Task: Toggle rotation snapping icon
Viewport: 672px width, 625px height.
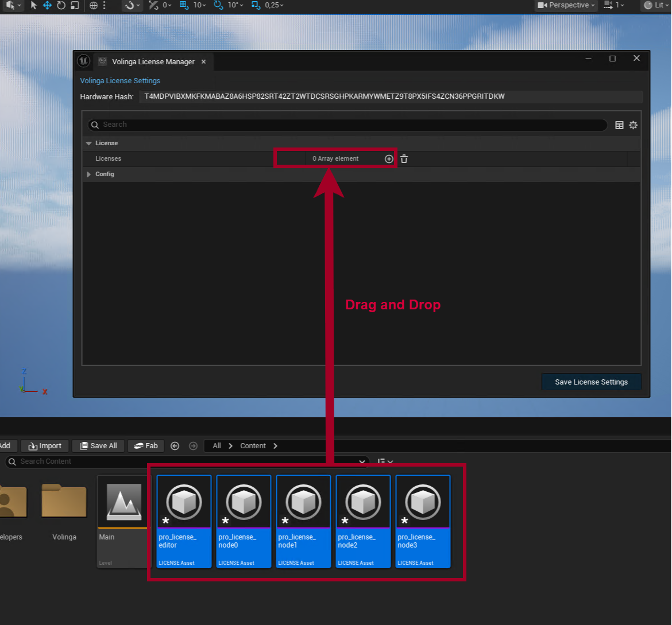Action: [218, 5]
